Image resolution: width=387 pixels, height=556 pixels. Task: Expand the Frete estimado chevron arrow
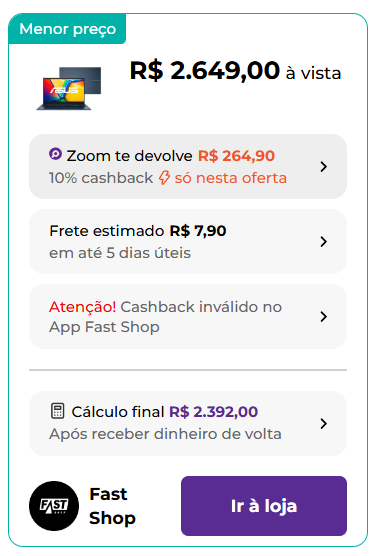[x=323, y=241]
